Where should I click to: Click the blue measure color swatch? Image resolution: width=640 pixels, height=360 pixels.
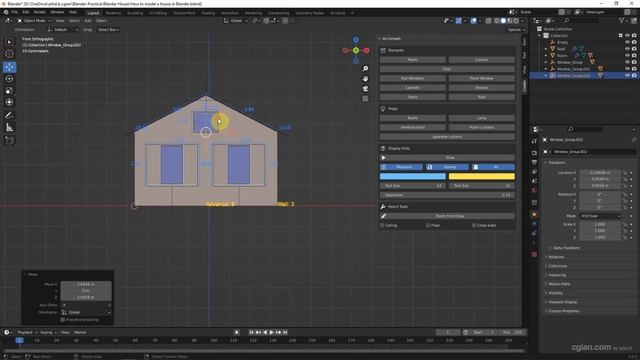[413, 176]
